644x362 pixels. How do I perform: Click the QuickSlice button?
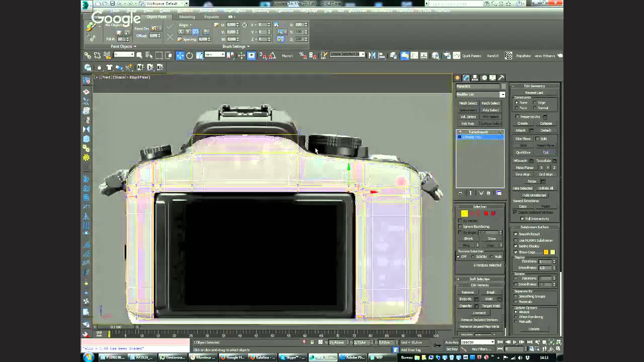click(x=523, y=152)
